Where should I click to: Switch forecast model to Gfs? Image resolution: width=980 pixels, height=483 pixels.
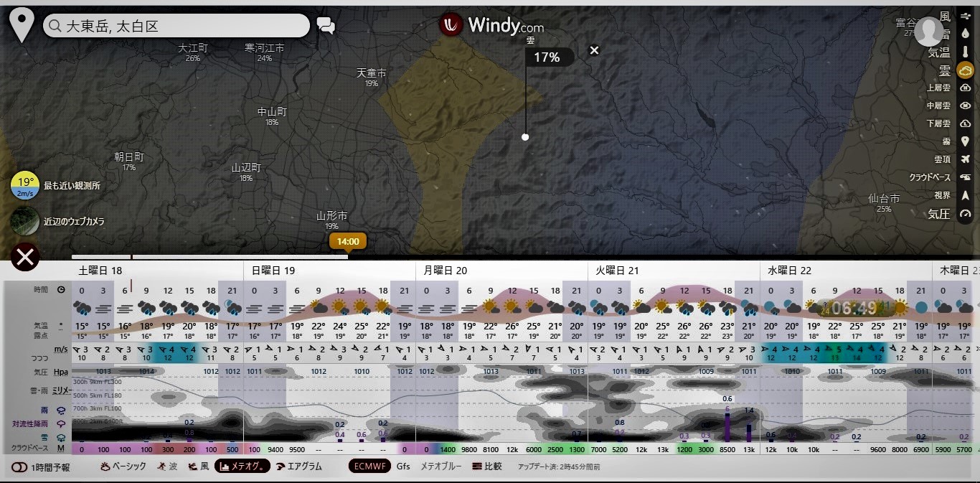point(403,466)
